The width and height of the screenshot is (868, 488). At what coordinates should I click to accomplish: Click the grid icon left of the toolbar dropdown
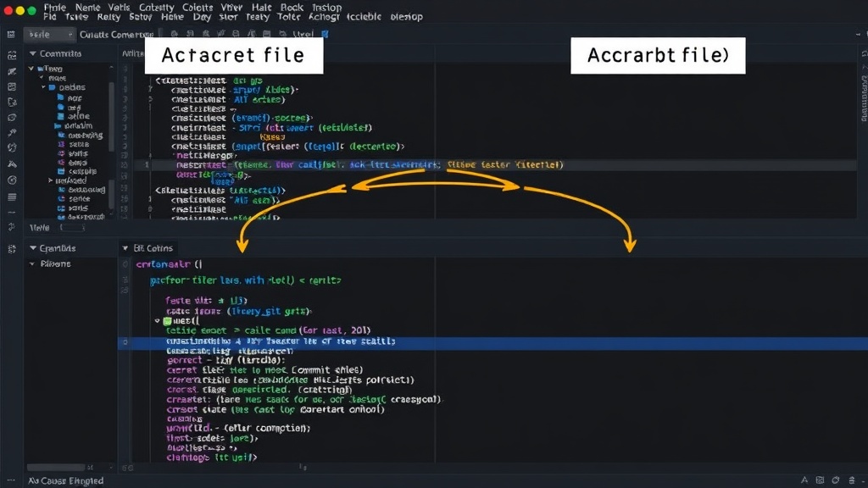(11, 34)
